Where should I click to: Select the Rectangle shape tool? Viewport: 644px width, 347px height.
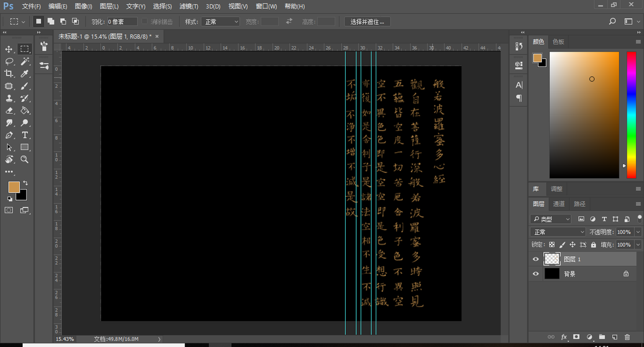(x=25, y=147)
